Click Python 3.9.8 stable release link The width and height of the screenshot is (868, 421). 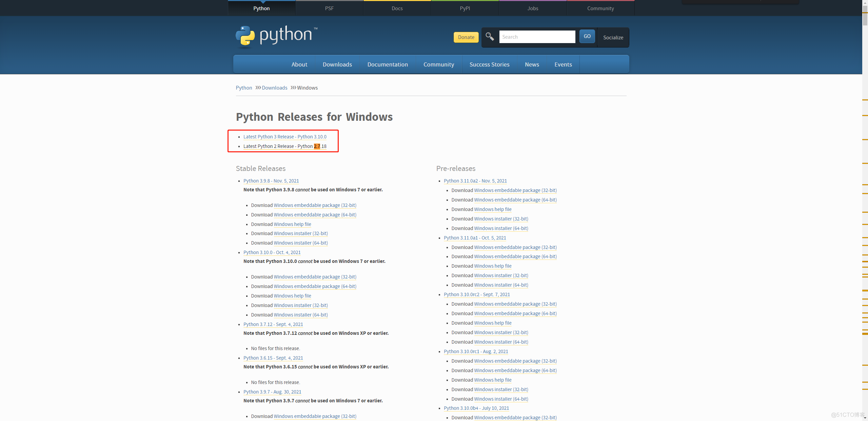pos(271,180)
